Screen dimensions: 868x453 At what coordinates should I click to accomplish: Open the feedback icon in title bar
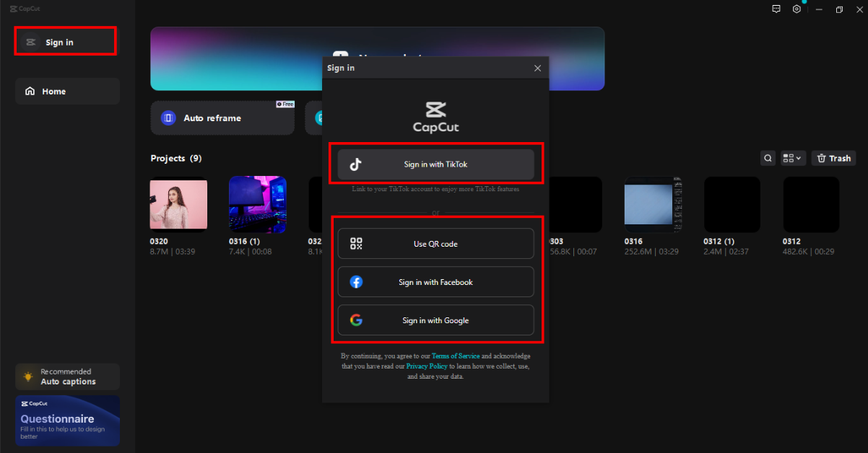tap(776, 9)
